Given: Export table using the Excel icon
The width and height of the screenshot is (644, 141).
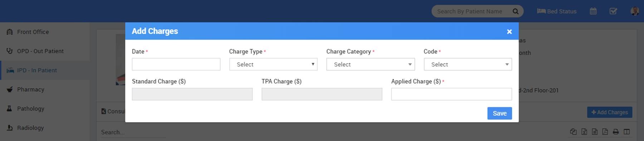Looking at the screenshot, I should tap(584, 132).
